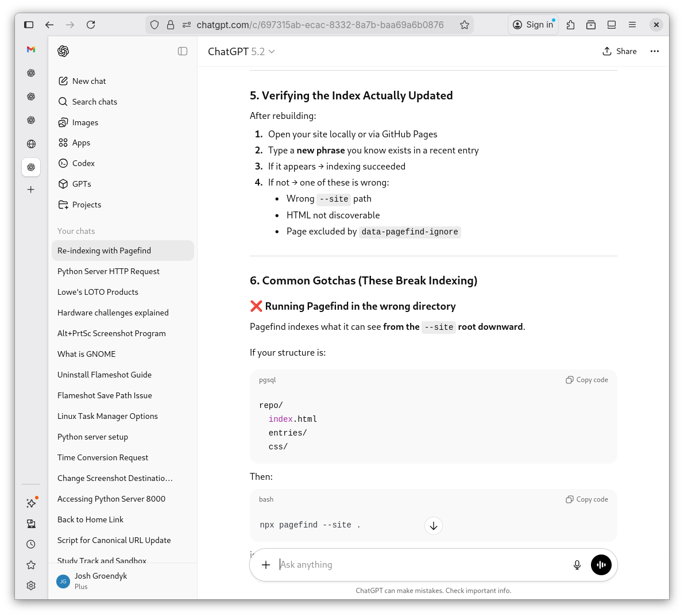Select the 'Re-indexing with Pagefind' chat
This screenshot has height=616, width=684.
pyautogui.click(x=104, y=251)
